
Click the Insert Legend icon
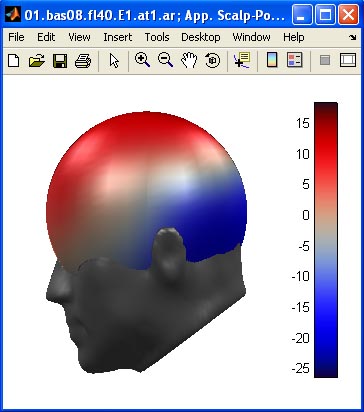point(295,61)
